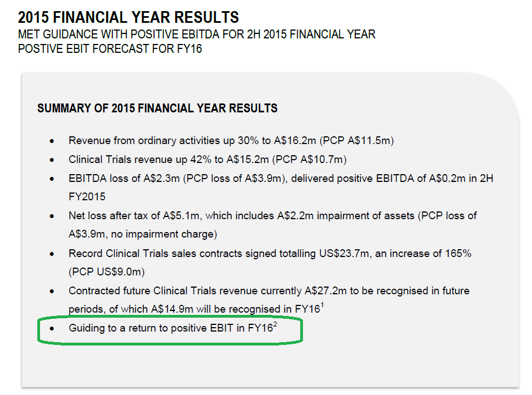Click the FY2015 continuation text
Viewport: 532px width, 395px height.
click(x=87, y=196)
